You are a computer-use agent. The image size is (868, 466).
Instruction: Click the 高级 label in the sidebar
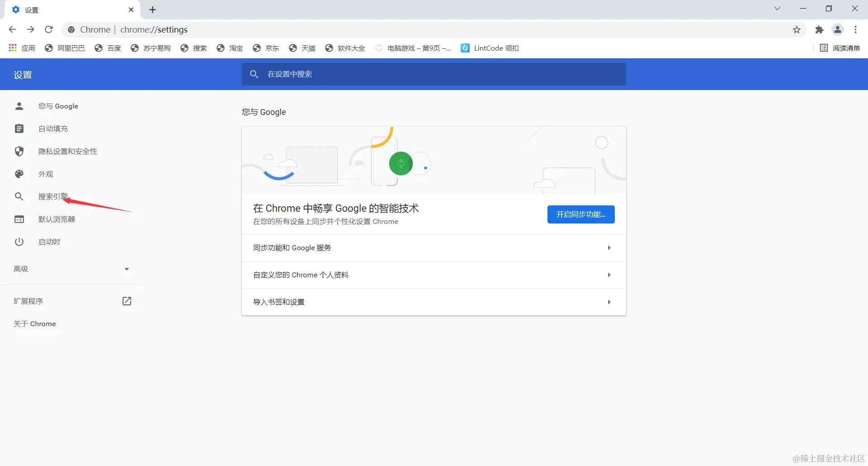point(21,269)
